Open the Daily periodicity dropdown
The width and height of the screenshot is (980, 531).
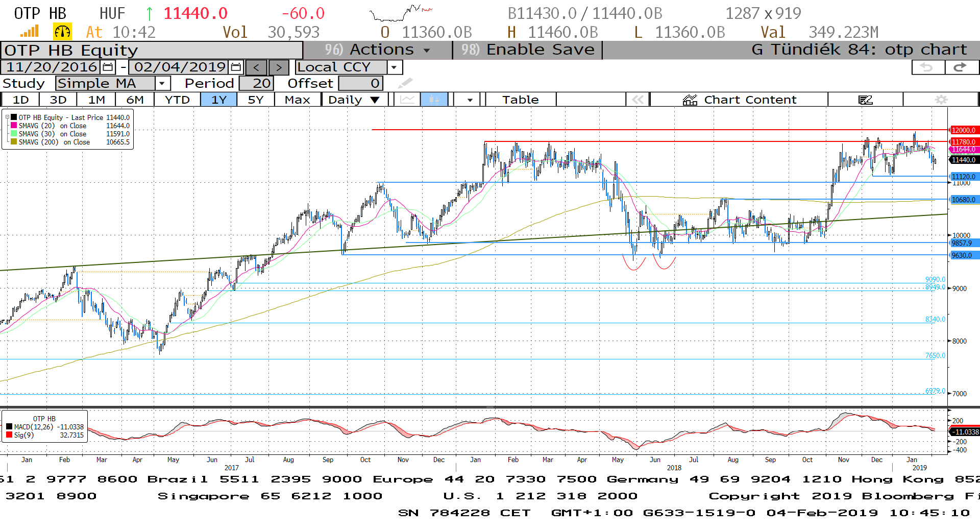(x=375, y=100)
